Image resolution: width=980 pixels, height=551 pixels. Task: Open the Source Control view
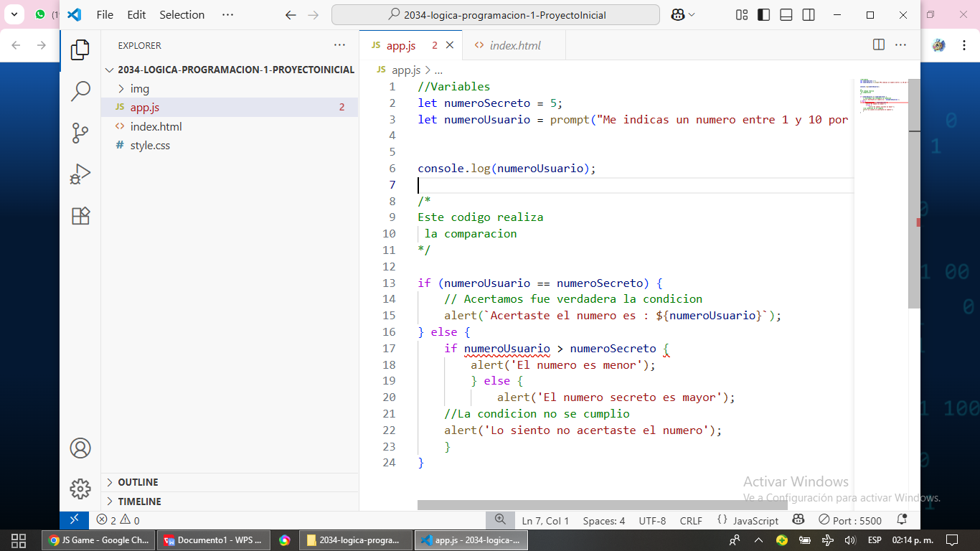tap(80, 133)
